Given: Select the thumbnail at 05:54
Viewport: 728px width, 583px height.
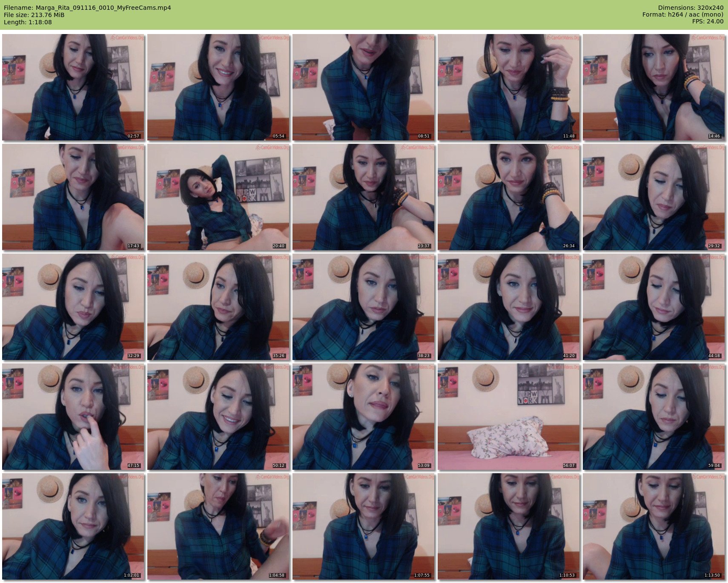Looking at the screenshot, I should 218,87.
